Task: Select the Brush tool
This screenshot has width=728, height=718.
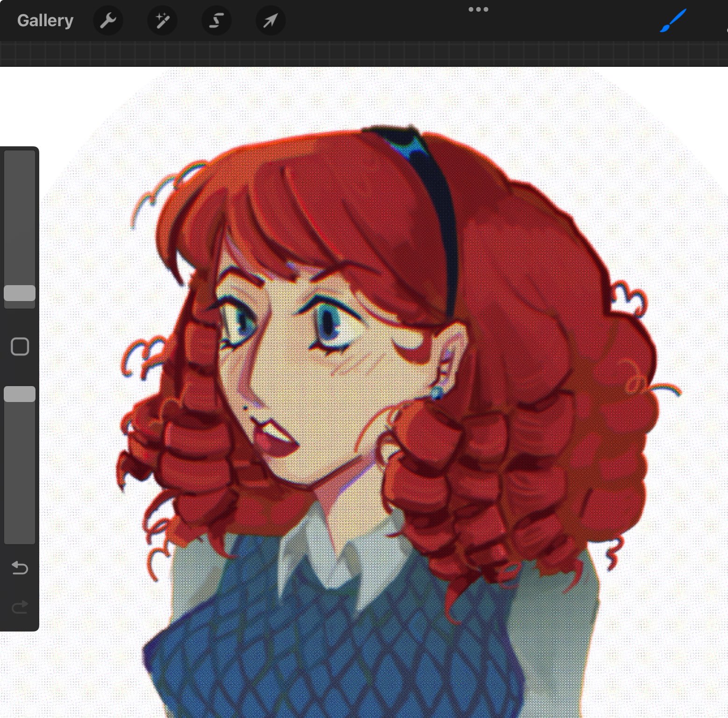Action: (673, 21)
